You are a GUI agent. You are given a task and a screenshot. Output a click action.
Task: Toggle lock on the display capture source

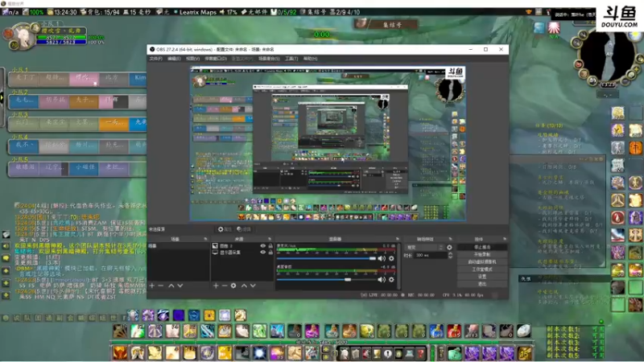click(270, 253)
